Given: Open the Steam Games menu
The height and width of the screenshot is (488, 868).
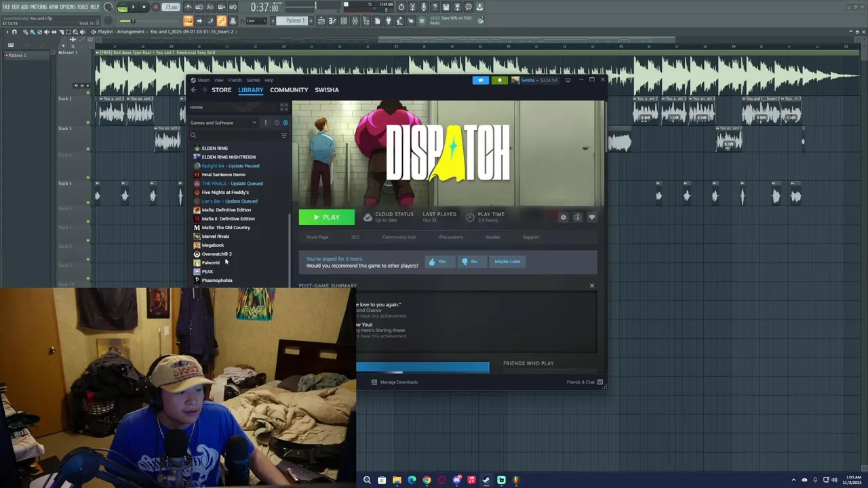Looking at the screenshot, I should click(x=253, y=80).
